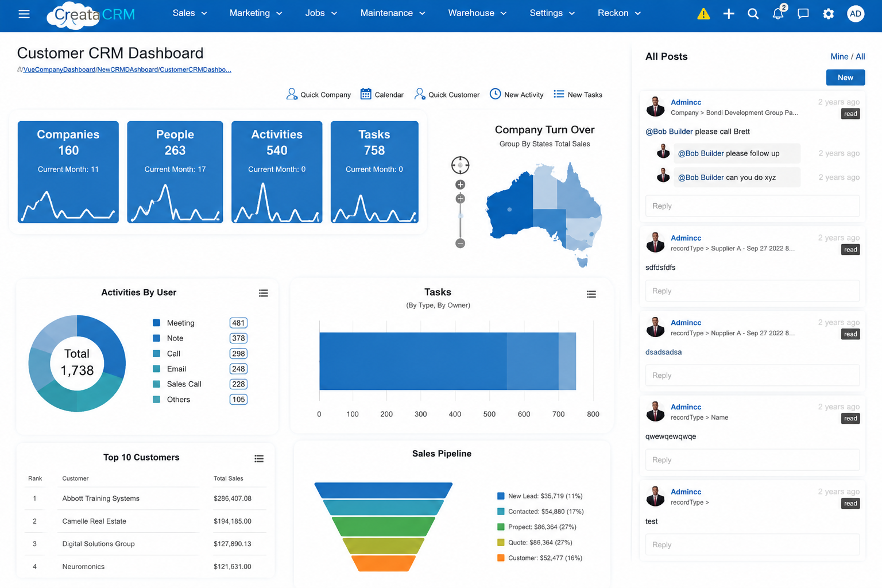Toggle Call series in activities legend
This screenshot has height=588, width=882.
pos(167,354)
